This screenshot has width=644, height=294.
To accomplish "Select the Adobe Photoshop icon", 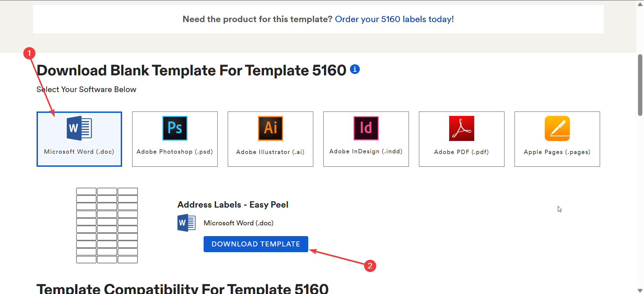I will 175,128.
